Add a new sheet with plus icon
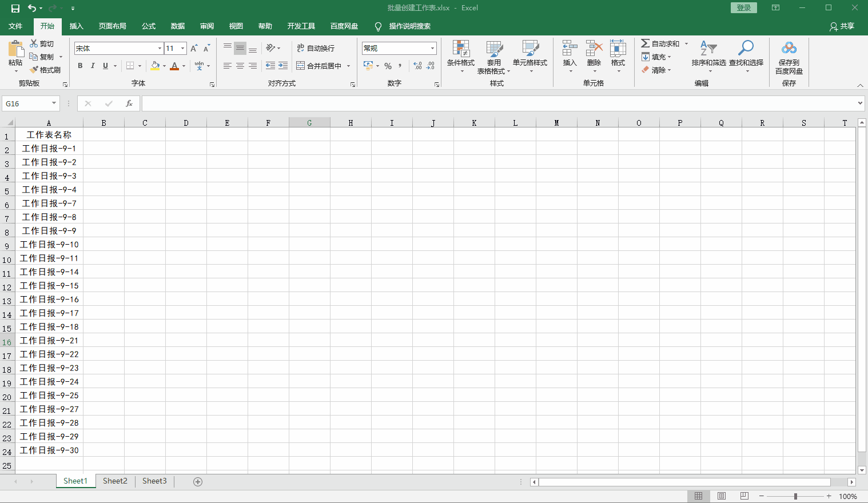 point(198,482)
